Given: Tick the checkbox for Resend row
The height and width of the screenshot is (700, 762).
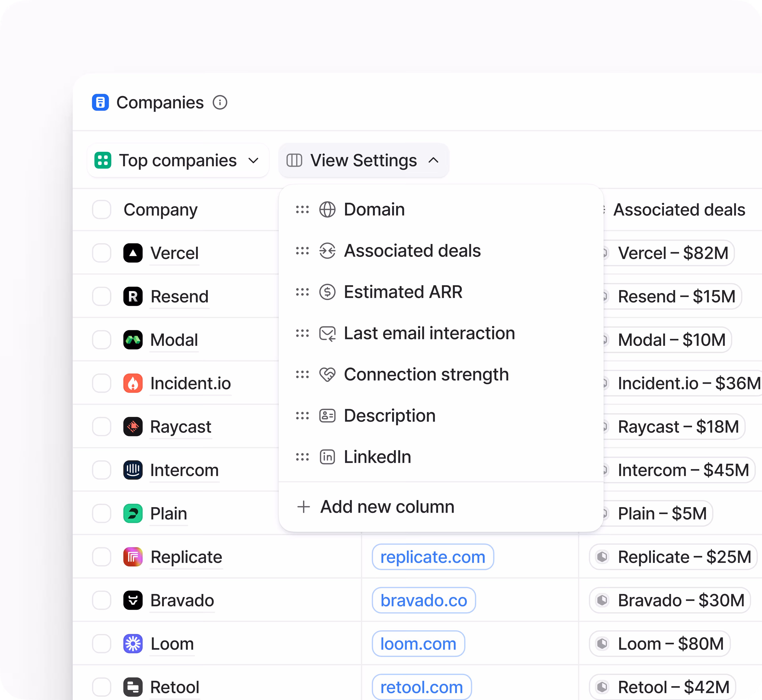Looking at the screenshot, I should [102, 296].
